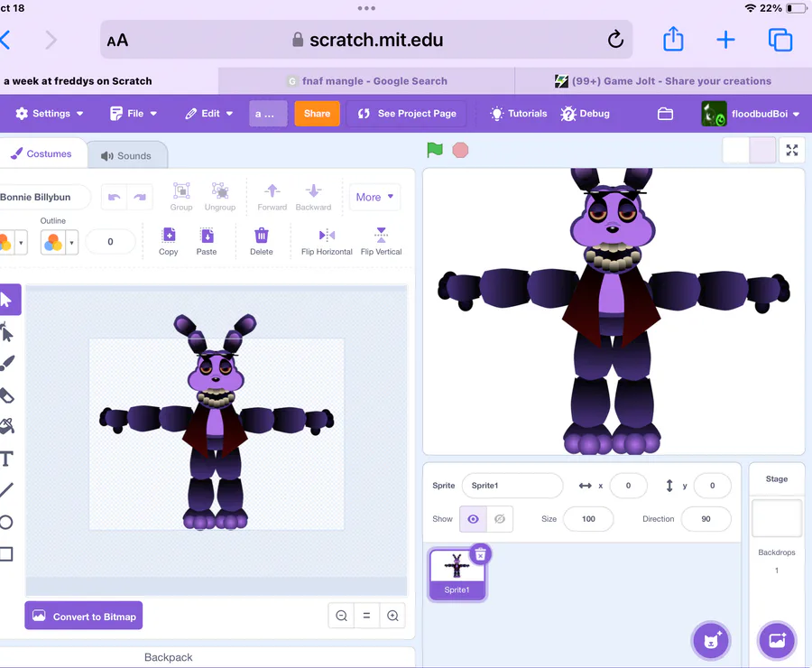
Task: Show the sprite with eye icon
Action: (473, 519)
